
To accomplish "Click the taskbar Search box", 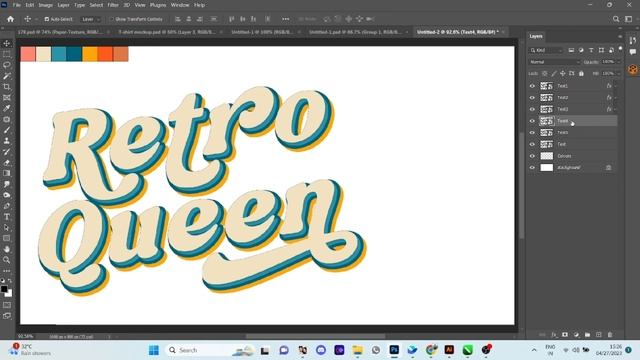I will [x=210, y=350].
